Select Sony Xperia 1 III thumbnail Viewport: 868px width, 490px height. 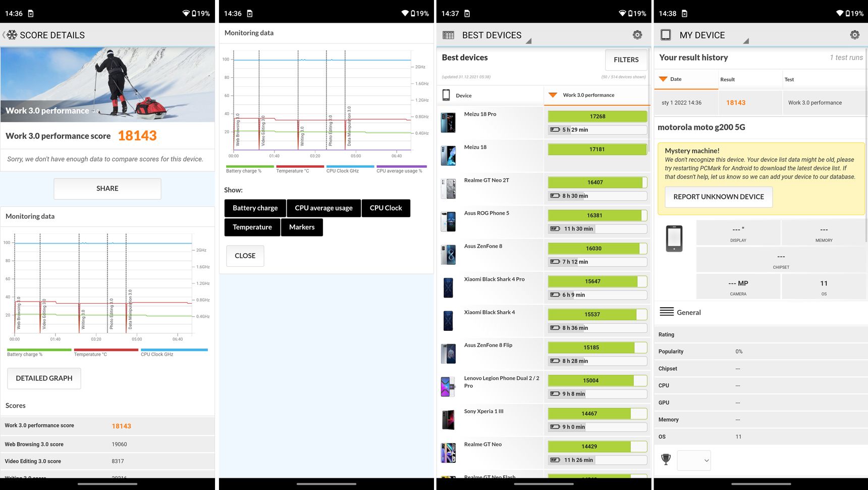pyautogui.click(x=448, y=420)
